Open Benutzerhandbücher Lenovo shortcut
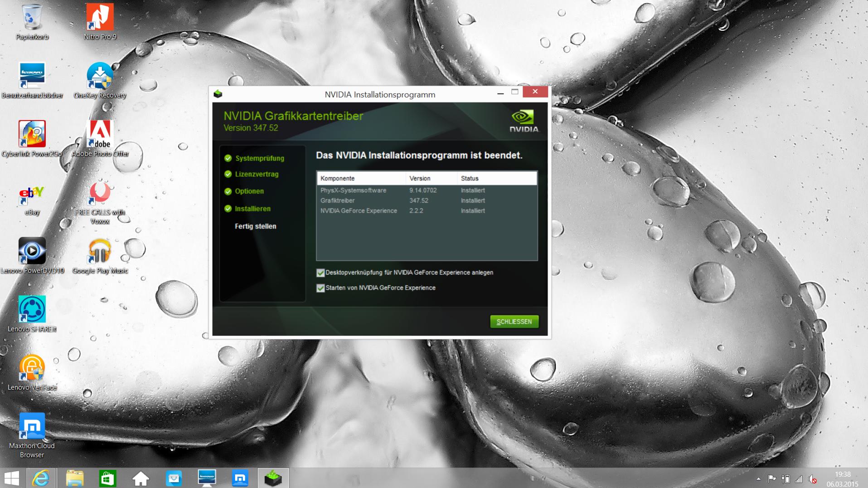 pyautogui.click(x=32, y=80)
